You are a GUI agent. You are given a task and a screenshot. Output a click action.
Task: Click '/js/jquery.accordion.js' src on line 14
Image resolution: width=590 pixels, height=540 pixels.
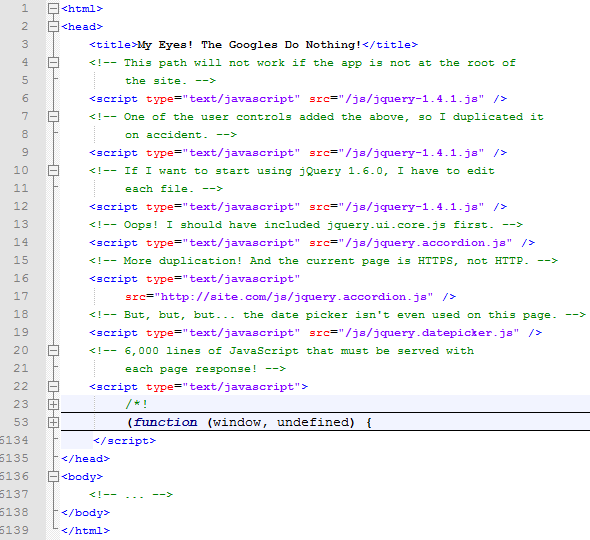tap(425, 243)
